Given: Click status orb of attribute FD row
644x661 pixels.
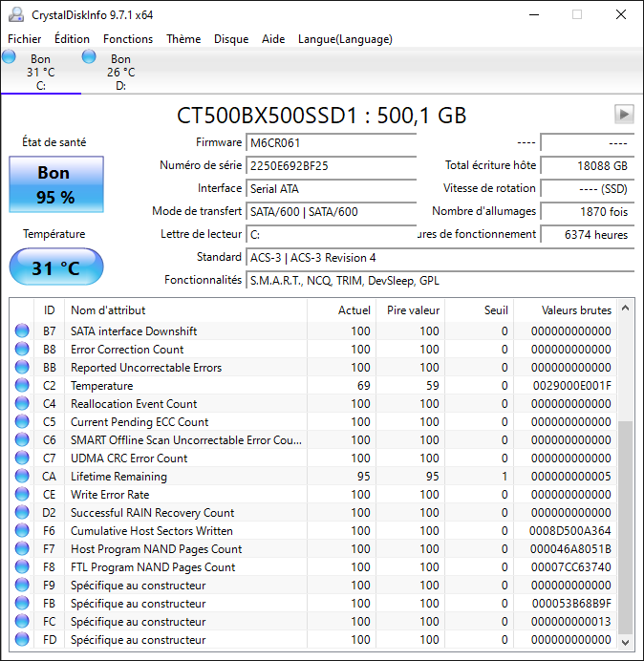Looking at the screenshot, I should tap(22, 639).
